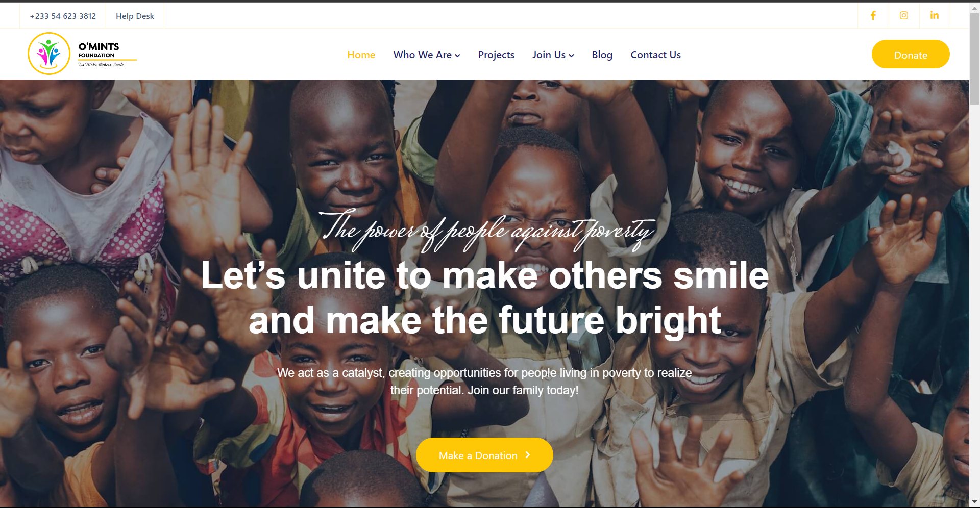Click the Make a Donation button
The width and height of the screenshot is (980, 508).
484,455
